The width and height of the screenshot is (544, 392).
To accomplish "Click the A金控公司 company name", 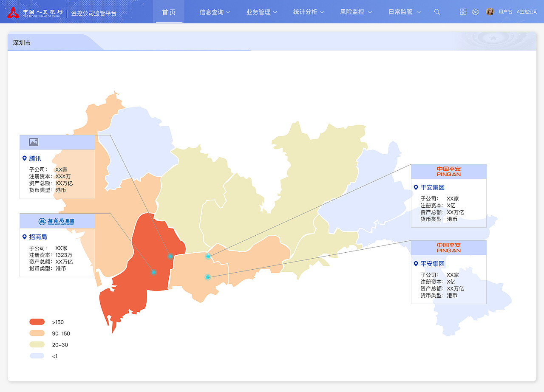I will [527, 12].
